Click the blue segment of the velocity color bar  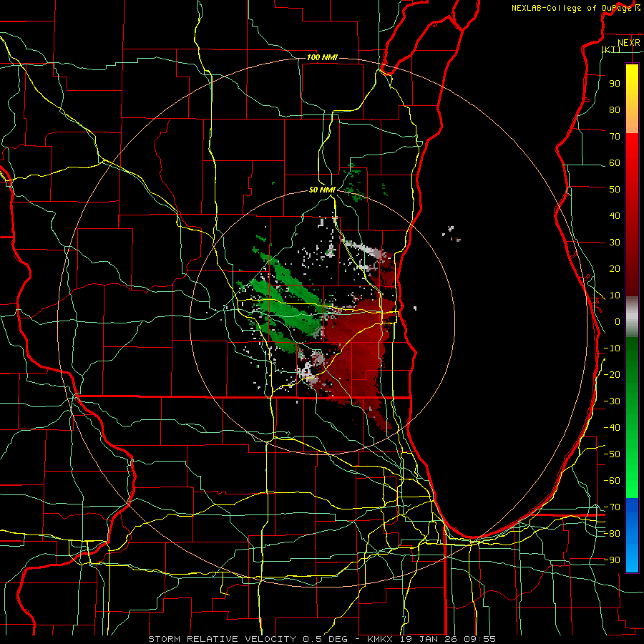pyautogui.click(x=632, y=535)
